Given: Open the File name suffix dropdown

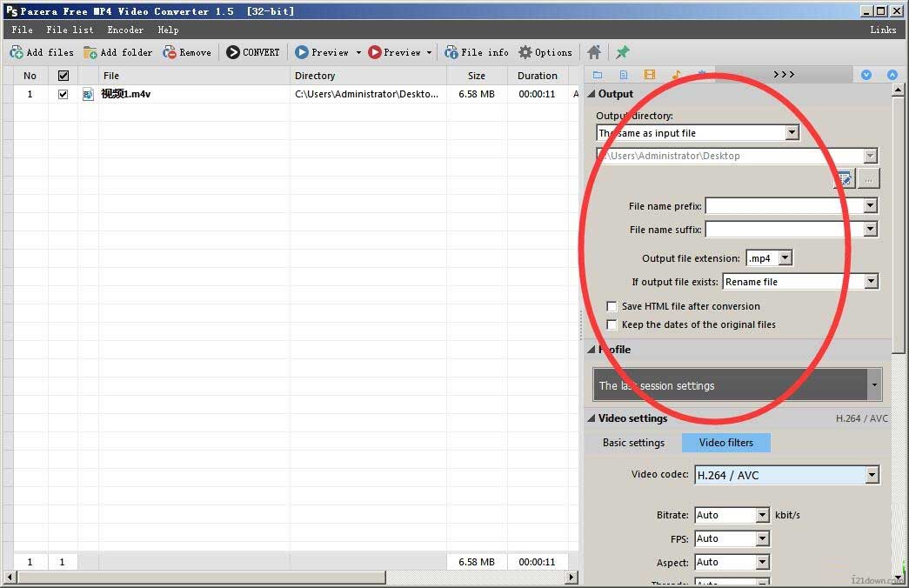Looking at the screenshot, I should coord(870,230).
